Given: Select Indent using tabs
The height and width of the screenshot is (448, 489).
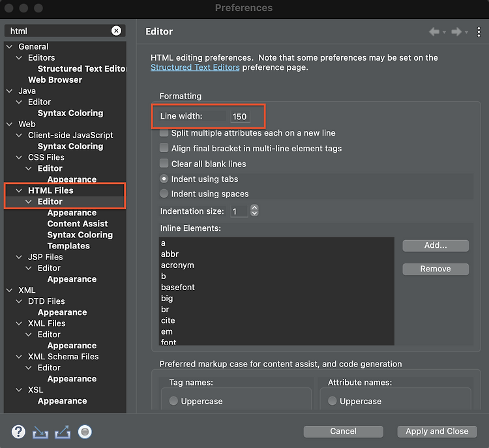Looking at the screenshot, I should (x=164, y=179).
